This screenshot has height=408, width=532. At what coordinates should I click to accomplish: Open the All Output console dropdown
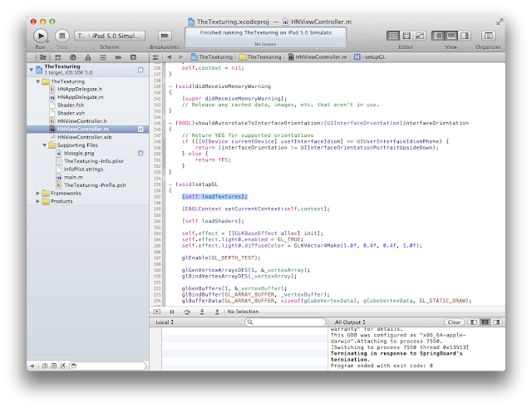(350, 322)
